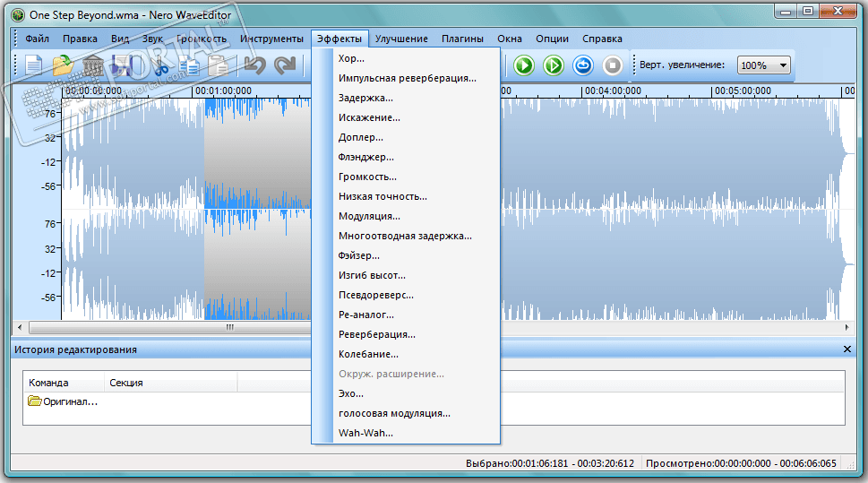Open the Справка menu

click(x=602, y=39)
